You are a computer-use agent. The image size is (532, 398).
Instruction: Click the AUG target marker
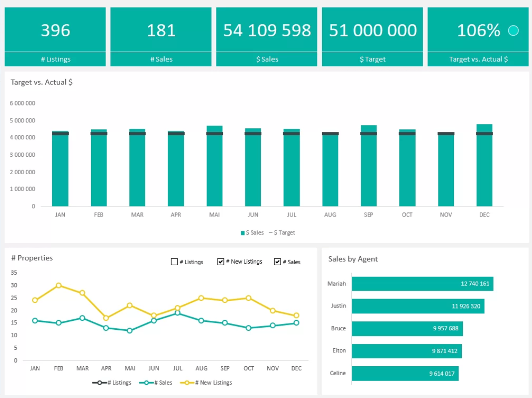330,134
